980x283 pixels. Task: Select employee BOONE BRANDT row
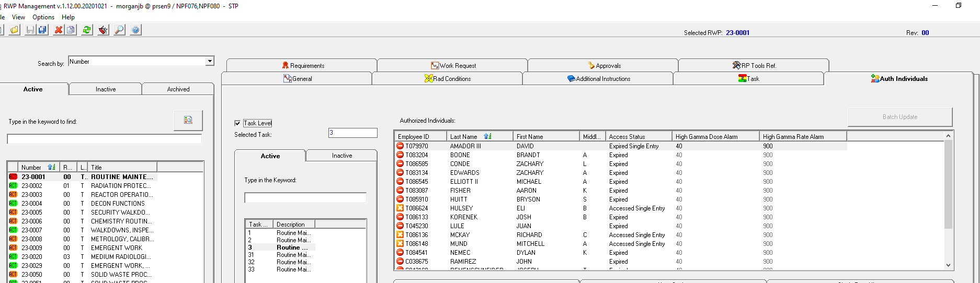[621, 155]
